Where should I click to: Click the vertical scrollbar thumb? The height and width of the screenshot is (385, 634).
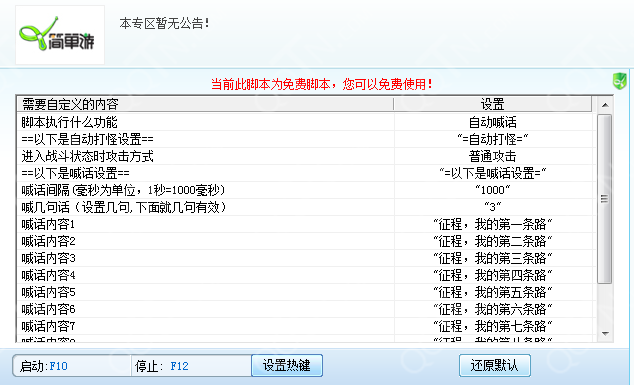pyautogui.click(x=604, y=199)
